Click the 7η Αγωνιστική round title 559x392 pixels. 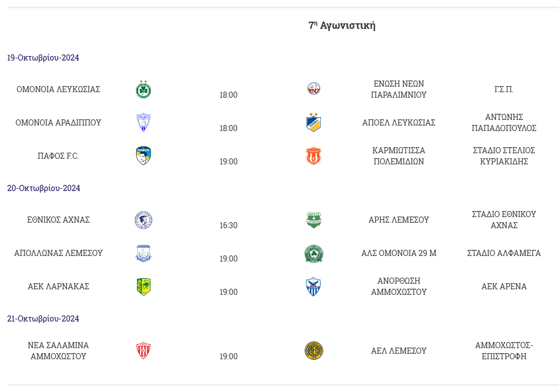point(342,26)
